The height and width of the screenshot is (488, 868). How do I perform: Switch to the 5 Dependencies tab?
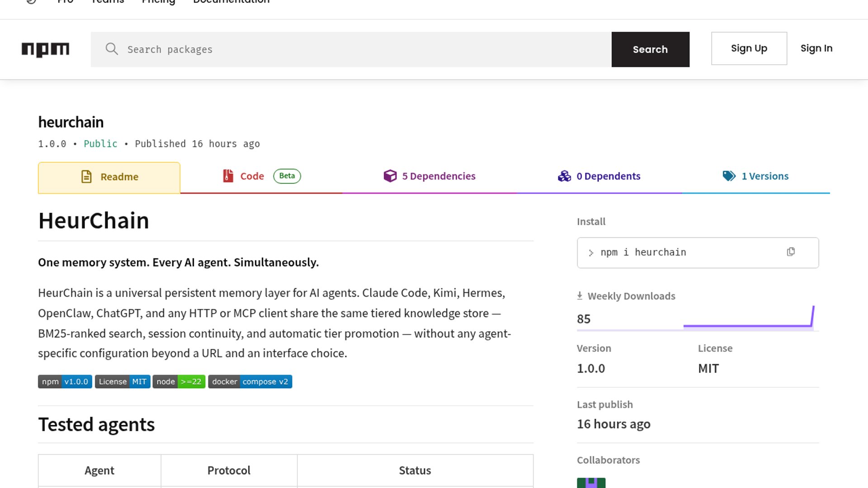429,176
